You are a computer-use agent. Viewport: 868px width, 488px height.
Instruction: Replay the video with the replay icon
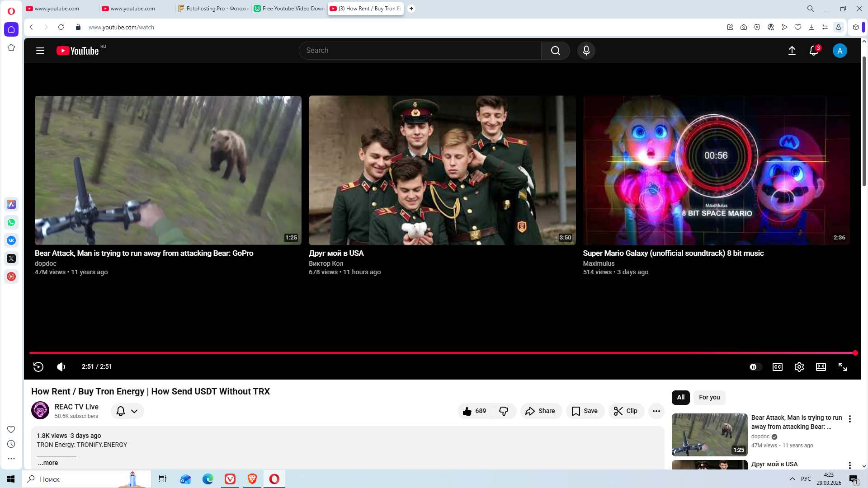tap(38, 367)
